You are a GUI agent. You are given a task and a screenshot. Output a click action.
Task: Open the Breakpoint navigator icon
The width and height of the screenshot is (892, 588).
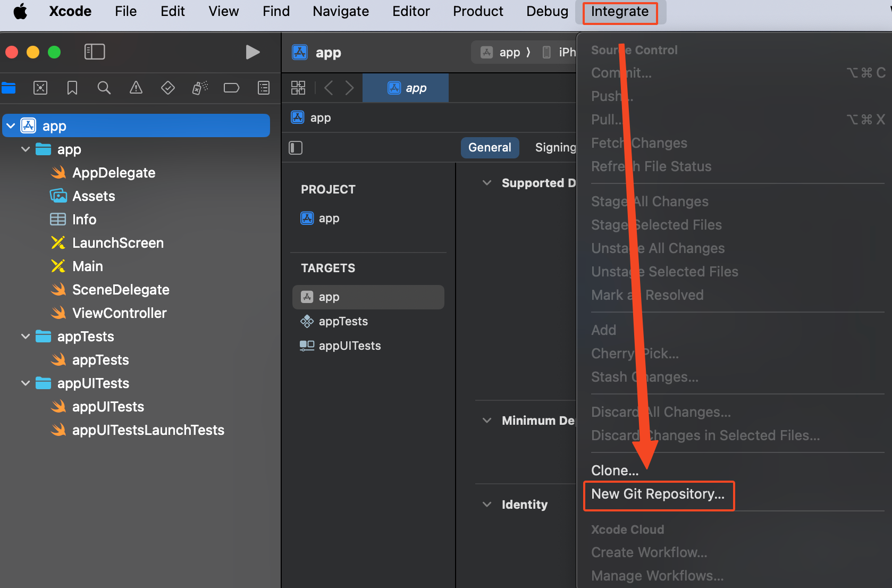tap(232, 88)
